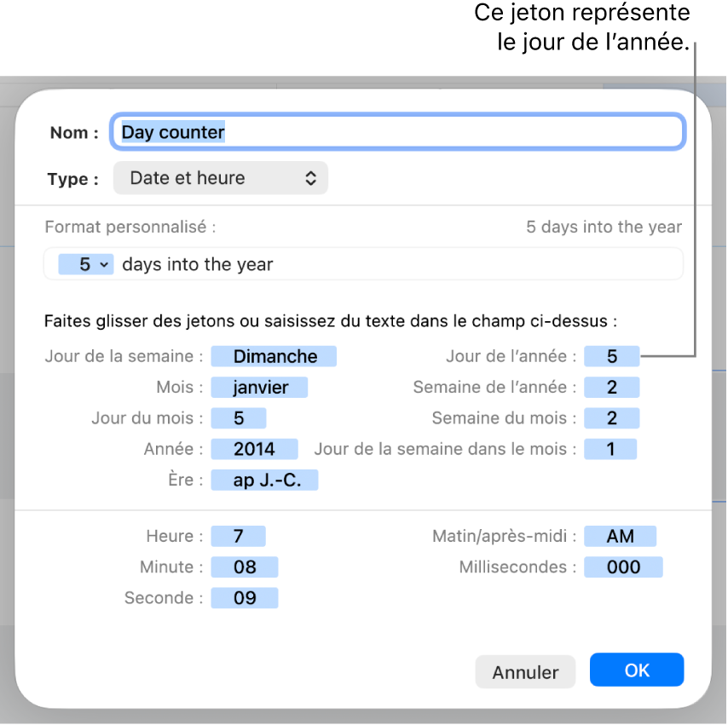Screen dimensions: 728x725
Task: Select the Seconde token showing 09
Action: (245, 597)
